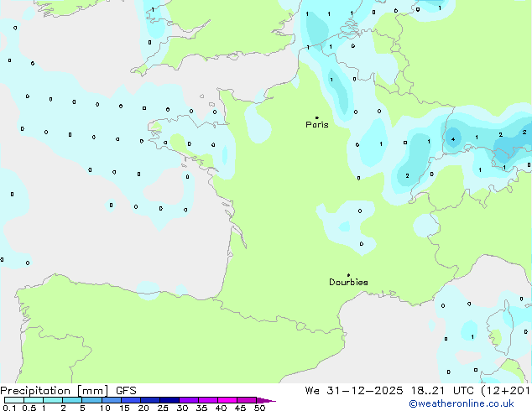Click the '[mm]' unit label

92,391
